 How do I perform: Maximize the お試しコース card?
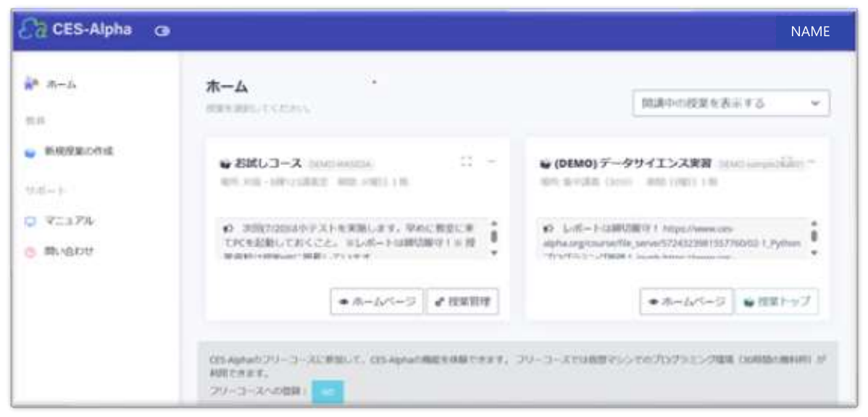[x=467, y=161]
